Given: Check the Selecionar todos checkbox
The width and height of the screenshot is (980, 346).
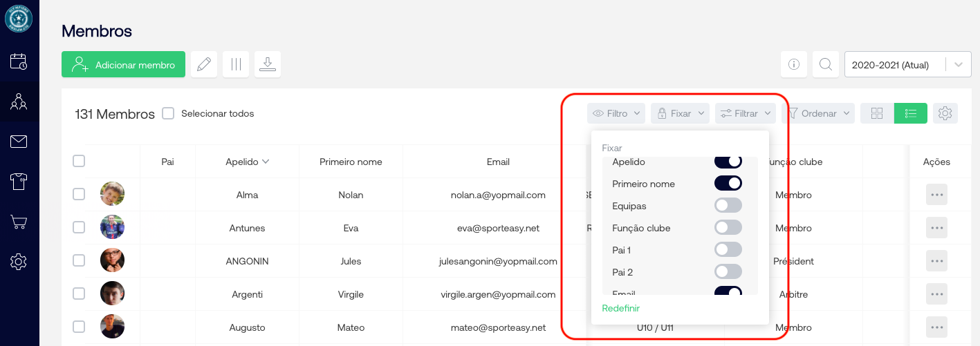Looking at the screenshot, I should coord(168,113).
